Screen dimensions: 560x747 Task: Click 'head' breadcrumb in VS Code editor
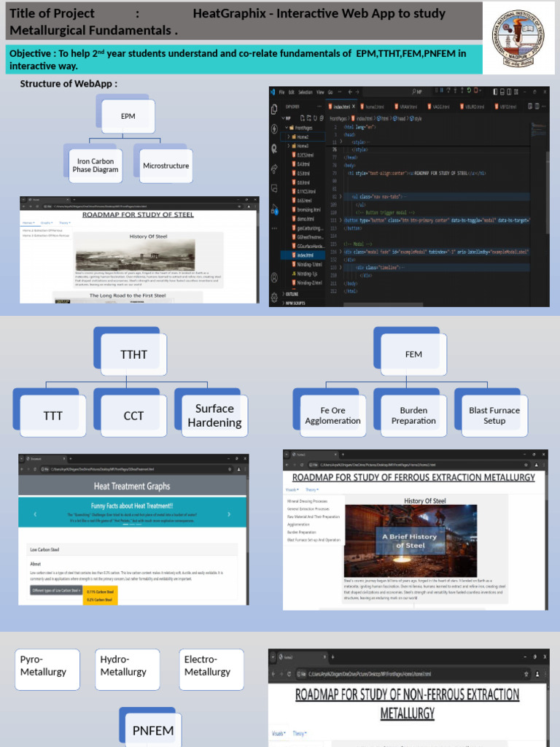400,118
